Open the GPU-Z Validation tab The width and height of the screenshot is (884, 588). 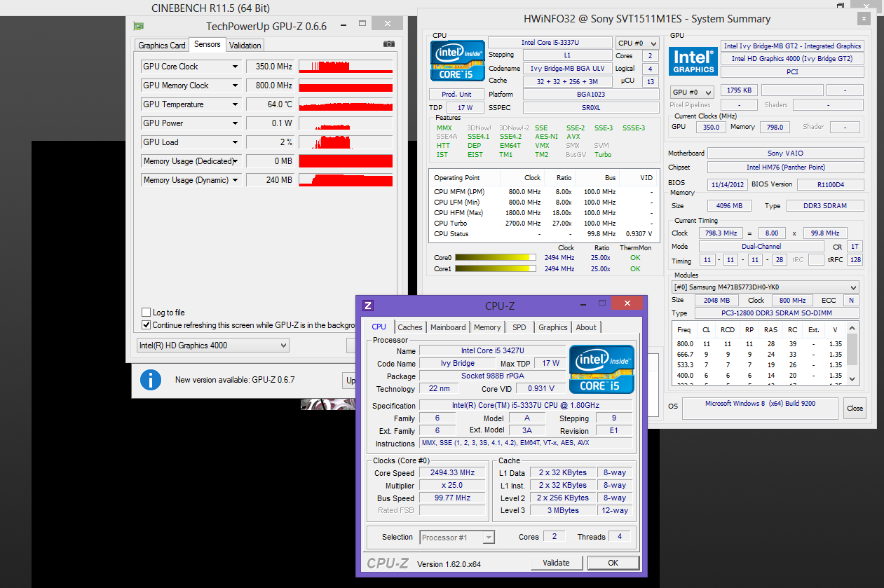[245, 46]
